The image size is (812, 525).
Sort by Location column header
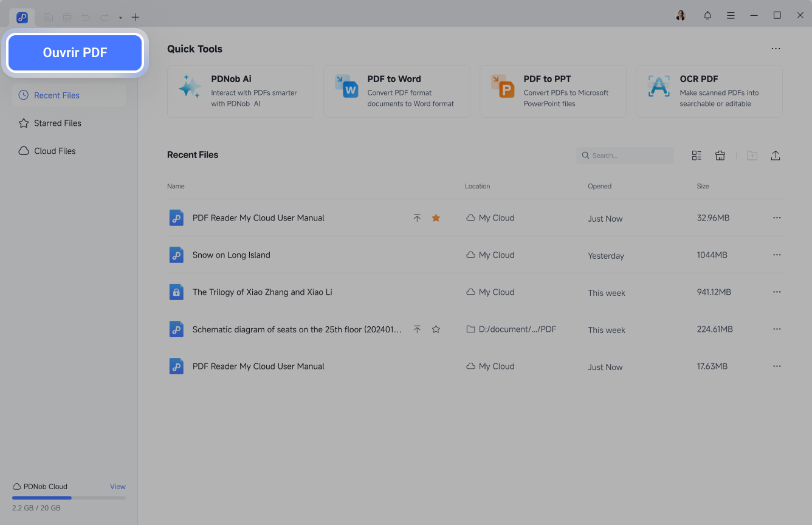coord(478,187)
